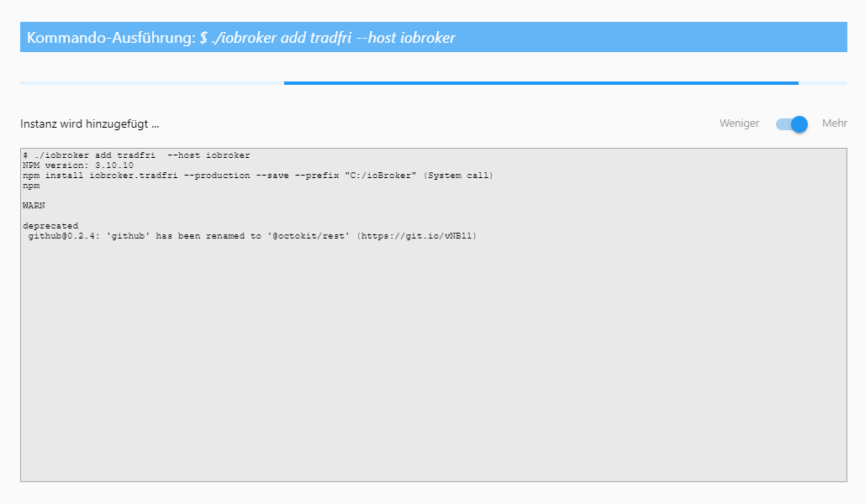This screenshot has width=865, height=504.
Task: Select the Weniger log detail option
Action: tap(738, 123)
